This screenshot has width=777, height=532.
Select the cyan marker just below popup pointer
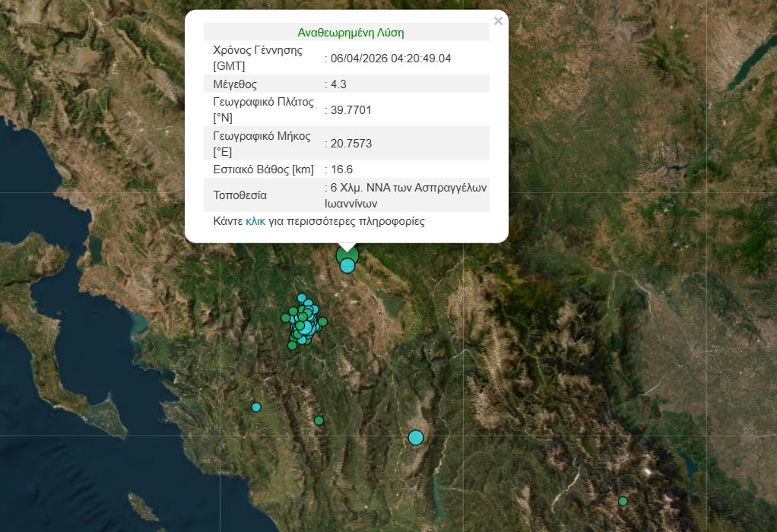pos(347,265)
